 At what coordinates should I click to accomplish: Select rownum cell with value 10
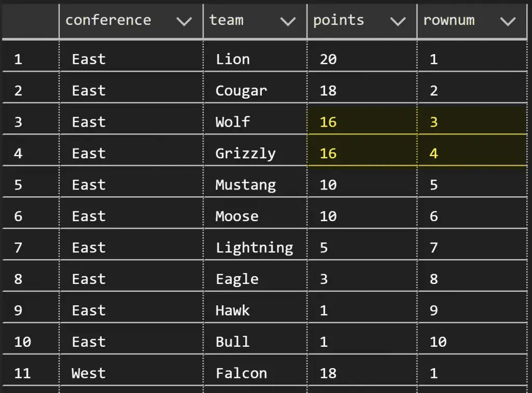472,342
